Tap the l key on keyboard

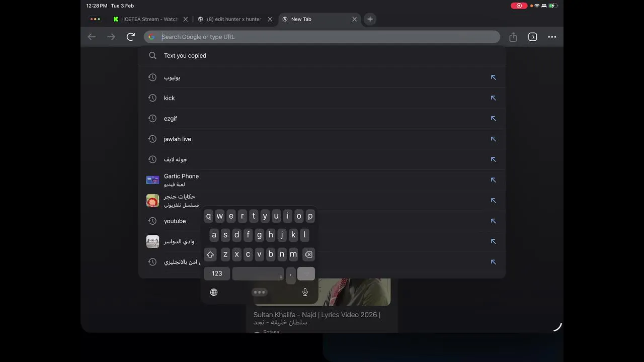pyautogui.click(x=304, y=235)
